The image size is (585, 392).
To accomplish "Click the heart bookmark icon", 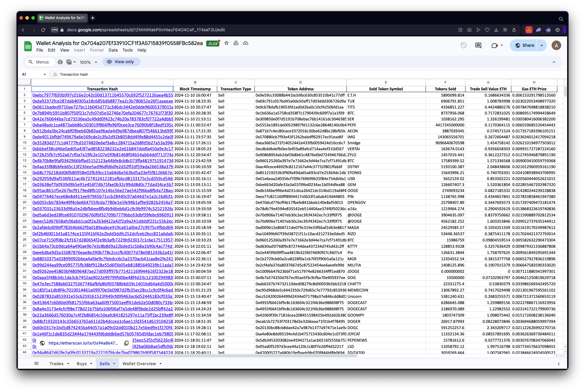I will tap(487, 30).
